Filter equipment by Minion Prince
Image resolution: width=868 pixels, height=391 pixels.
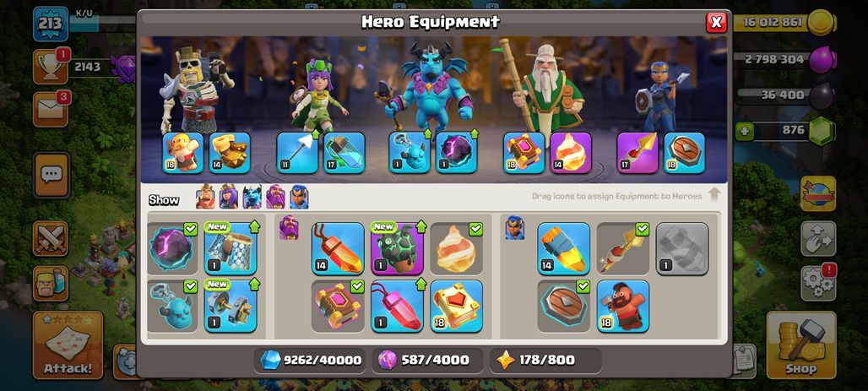coord(252,197)
